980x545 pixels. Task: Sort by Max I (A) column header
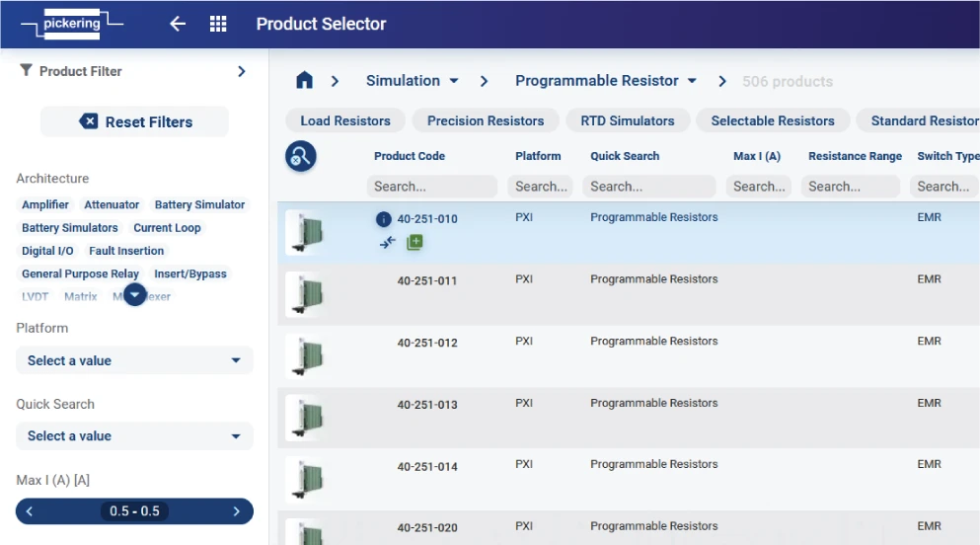(x=757, y=156)
